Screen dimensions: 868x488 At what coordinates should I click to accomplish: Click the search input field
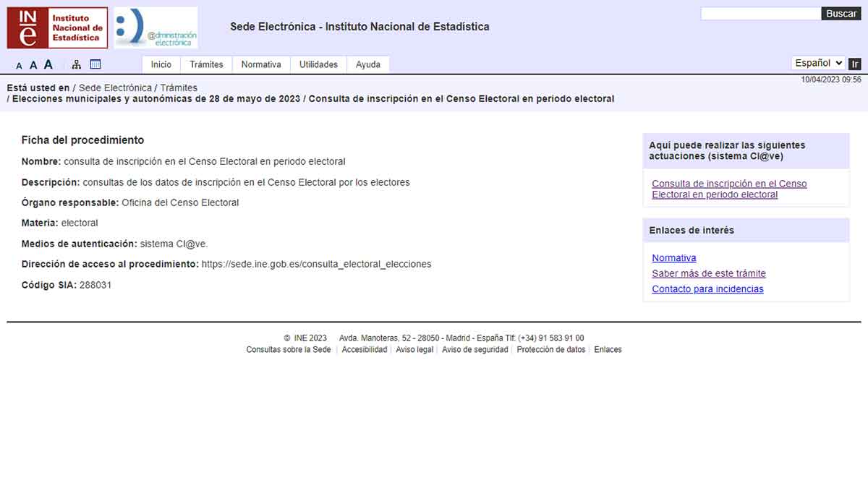pyautogui.click(x=759, y=13)
